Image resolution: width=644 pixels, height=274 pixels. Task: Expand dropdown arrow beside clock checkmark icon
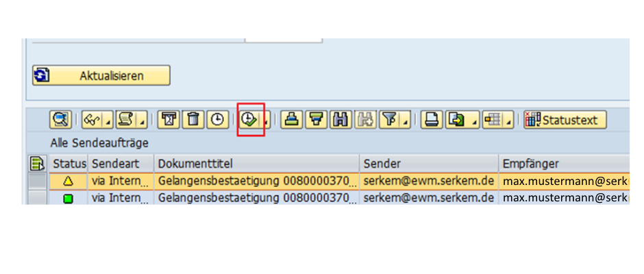(x=267, y=123)
